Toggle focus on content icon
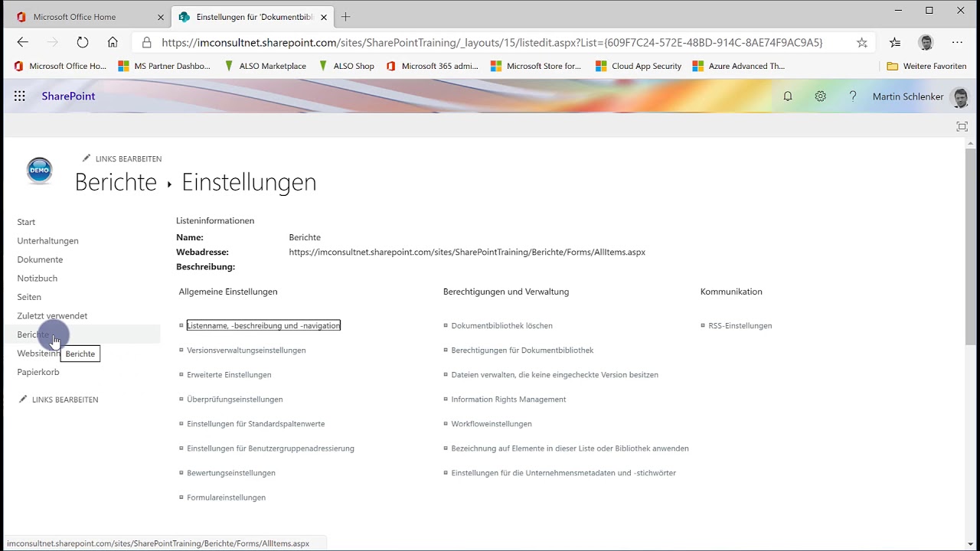980x551 pixels. [x=962, y=126]
